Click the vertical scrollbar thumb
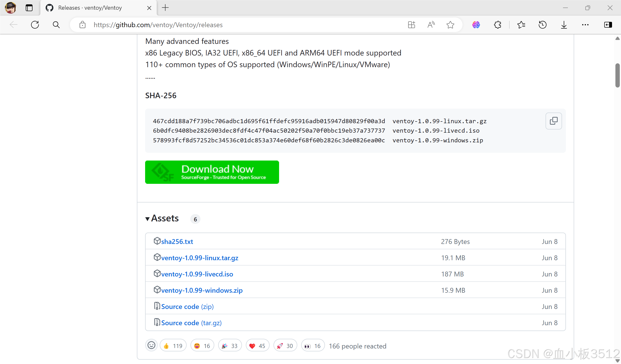621x364 pixels. [617, 75]
